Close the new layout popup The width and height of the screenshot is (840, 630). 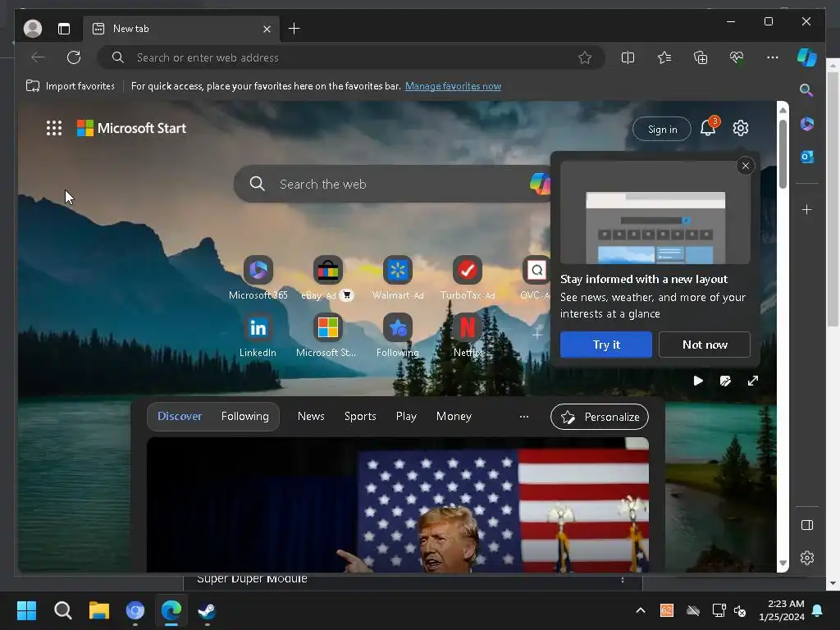[x=745, y=166]
